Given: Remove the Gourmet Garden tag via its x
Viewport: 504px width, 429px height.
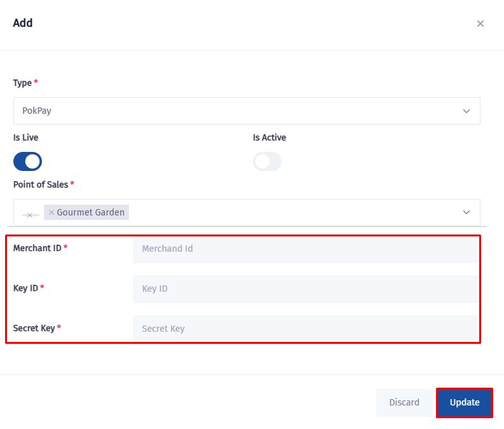Looking at the screenshot, I should coord(51,212).
